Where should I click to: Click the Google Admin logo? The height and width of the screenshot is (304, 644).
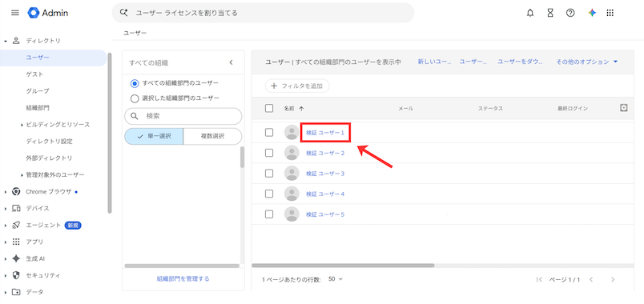coord(47,13)
